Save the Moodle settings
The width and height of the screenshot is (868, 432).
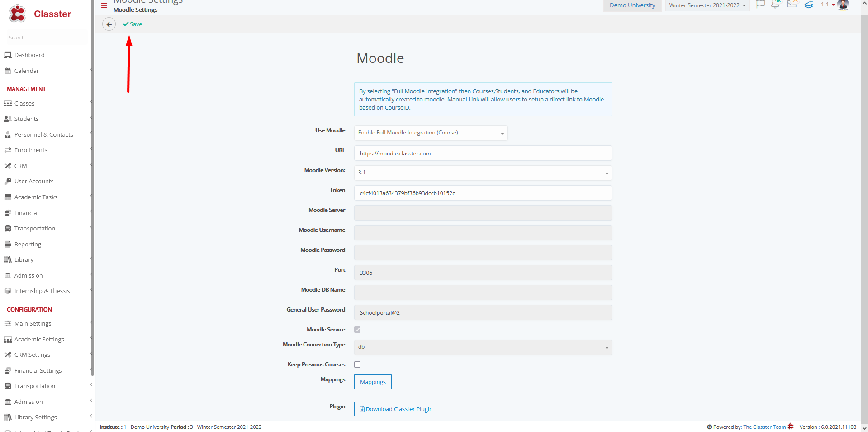click(133, 24)
